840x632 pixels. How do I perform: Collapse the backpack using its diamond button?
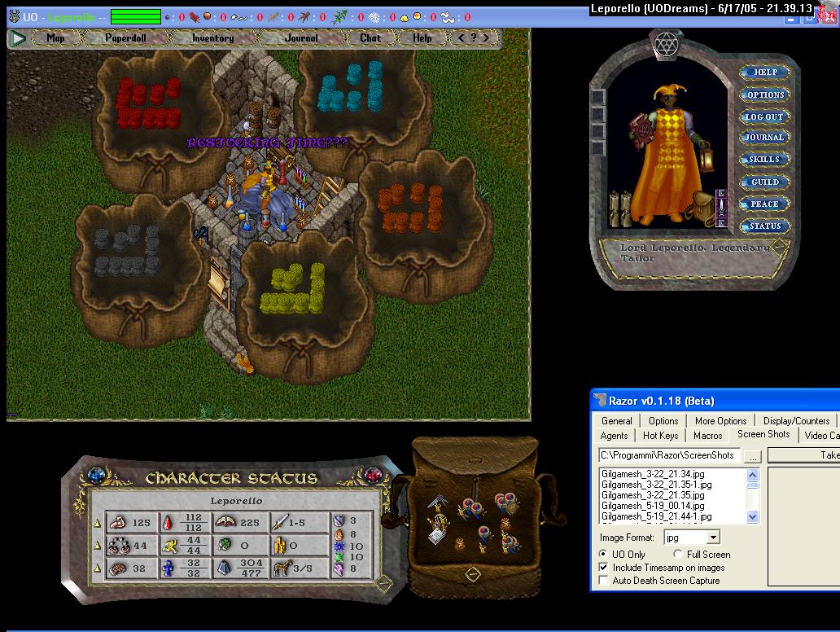(473, 574)
